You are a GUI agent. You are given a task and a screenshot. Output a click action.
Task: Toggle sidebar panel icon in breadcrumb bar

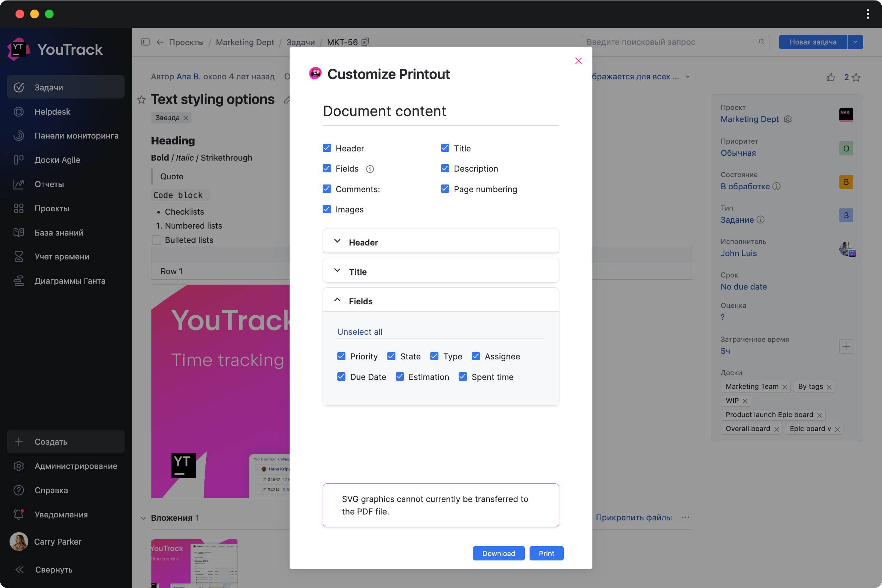coord(146,42)
